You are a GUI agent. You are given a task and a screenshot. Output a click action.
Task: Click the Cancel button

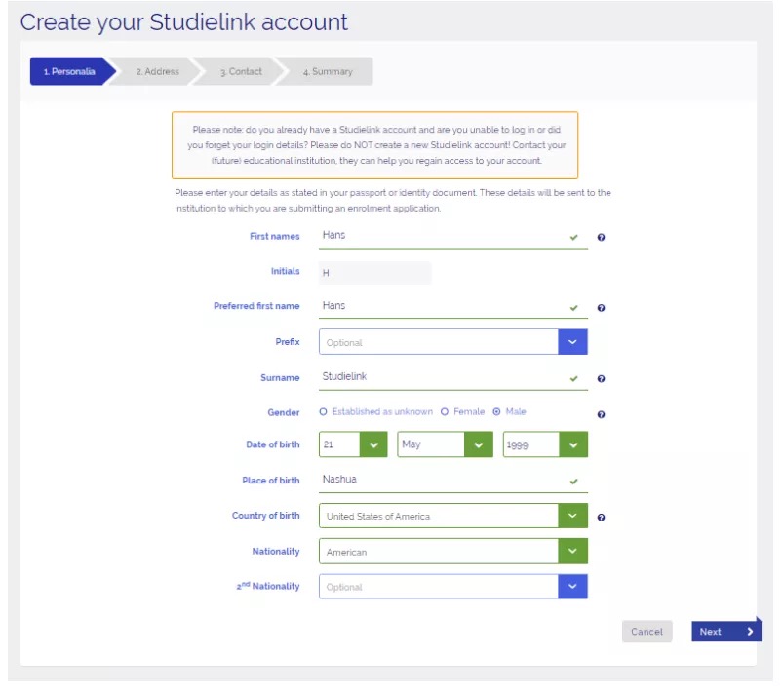(x=647, y=632)
